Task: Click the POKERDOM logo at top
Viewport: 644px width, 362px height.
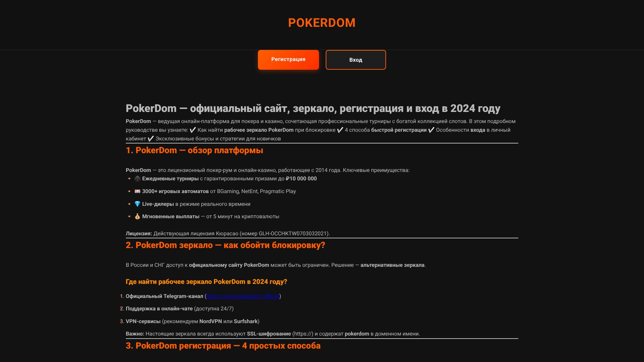Action: pyautogui.click(x=322, y=23)
